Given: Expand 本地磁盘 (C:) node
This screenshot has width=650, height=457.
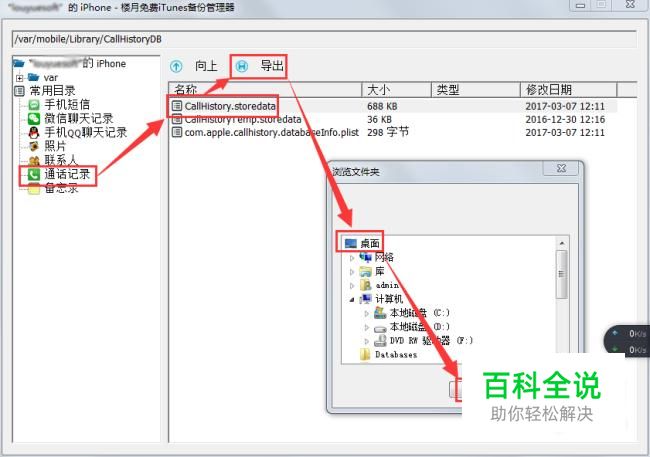Looking at the screenshot, I should tap(366, 314).
